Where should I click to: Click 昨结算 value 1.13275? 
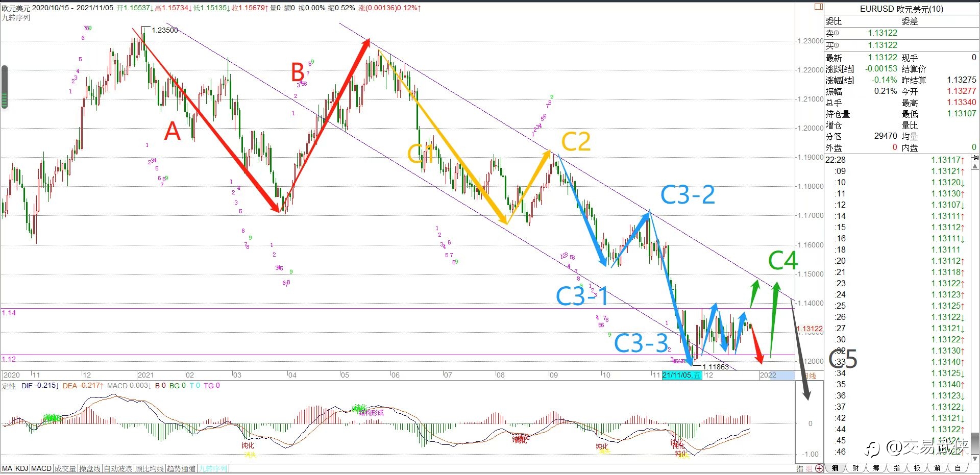pyautogui.click(x=962, y=80)
